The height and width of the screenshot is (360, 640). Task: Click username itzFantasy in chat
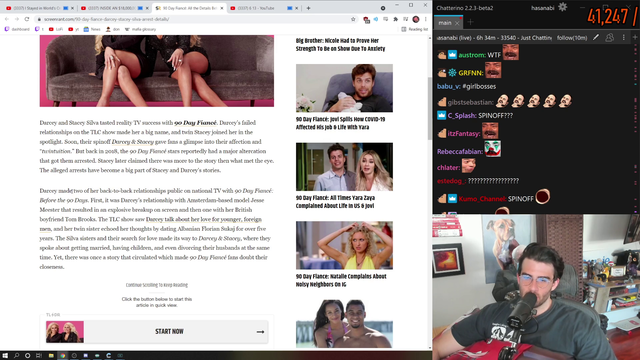click(x=464, y=133)
